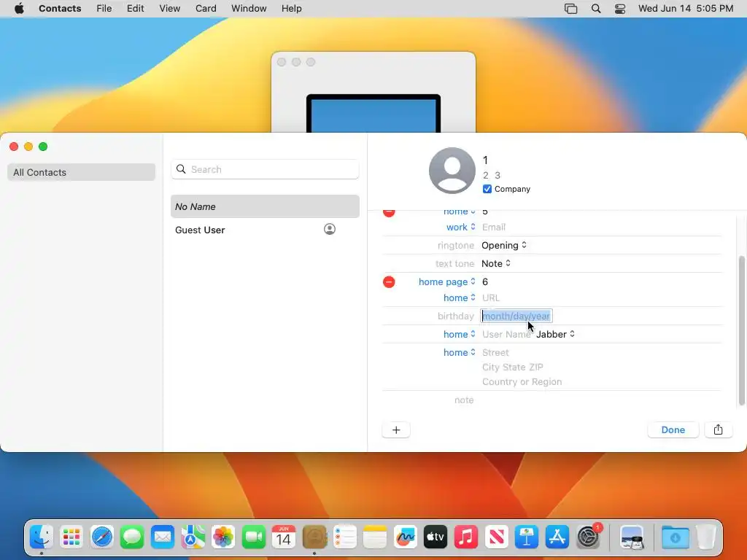Open Control Center in the menu bar
The image size is (747, 560).
620,9
